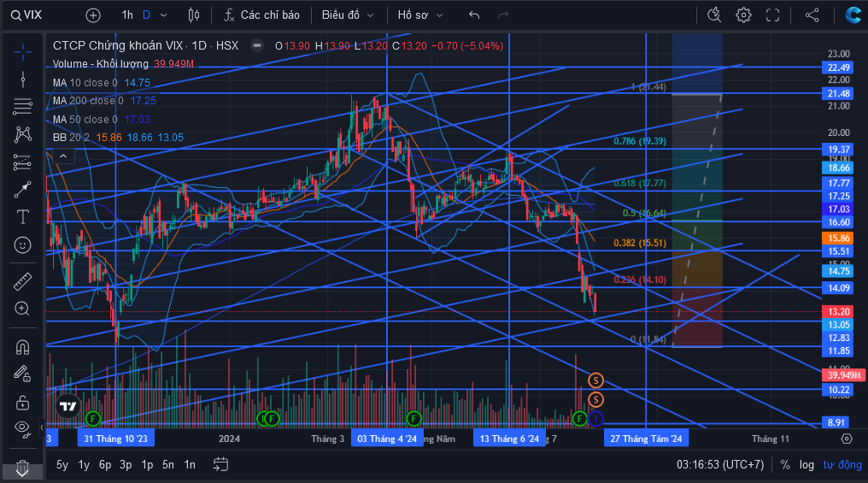This screenshot has height=483, width=868.
Task: Set range to 5n
Action: [167, 465]
